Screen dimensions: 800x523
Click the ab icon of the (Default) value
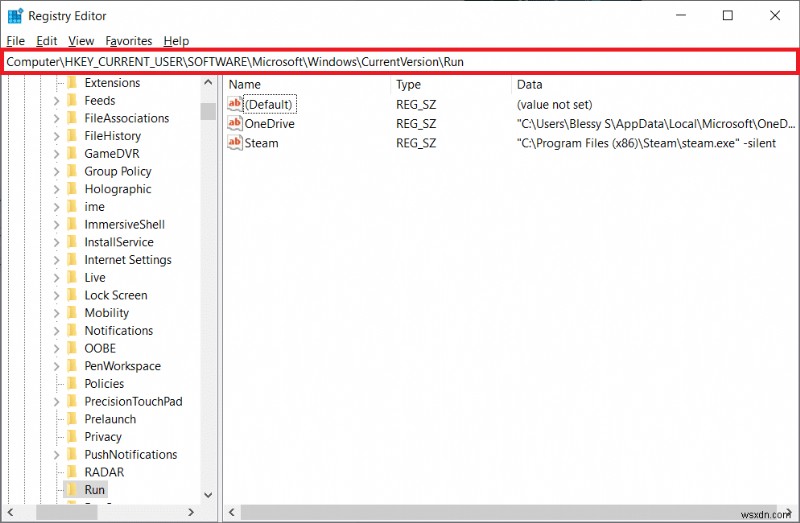[x=235, y=104]
